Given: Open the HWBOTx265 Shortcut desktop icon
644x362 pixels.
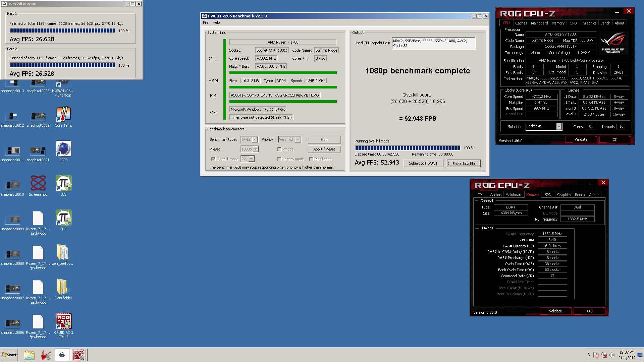Looking at the screenshot, I should coord(63,88).
